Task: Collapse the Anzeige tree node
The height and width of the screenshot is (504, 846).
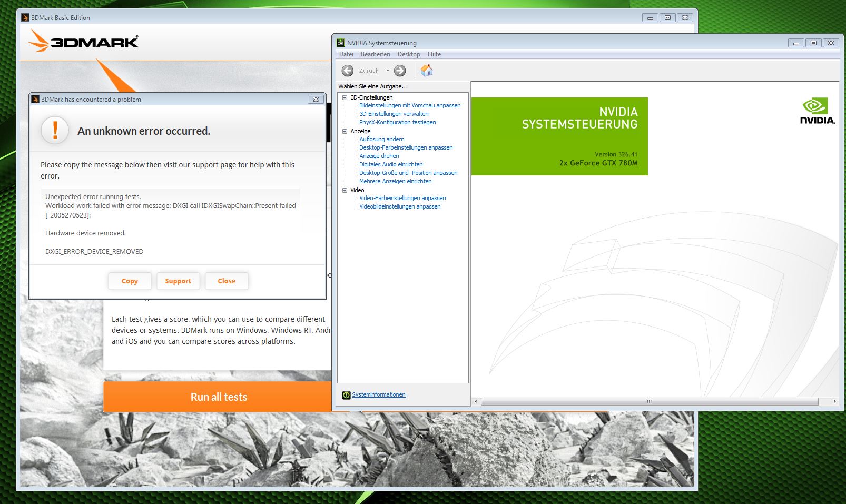Action: coord(345,131)
